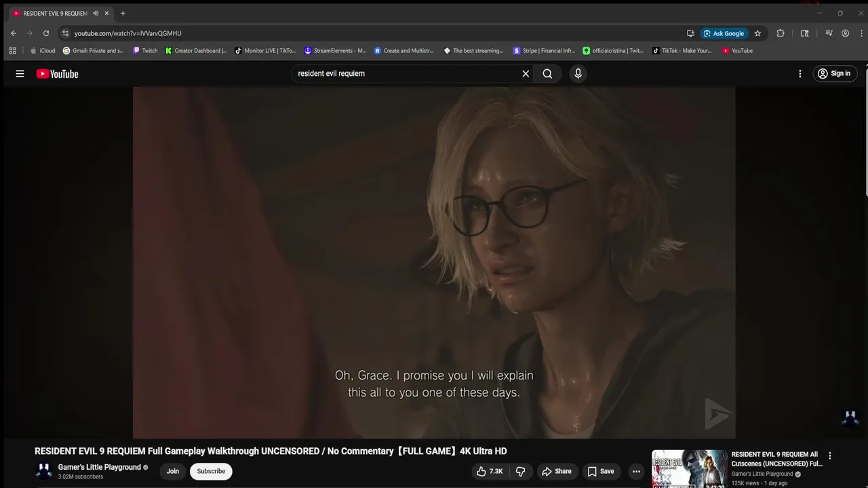Image resolution: width=868 pixels, height=488 pixels.
Task: Click the Ask Google button
Action: (724, 33)
